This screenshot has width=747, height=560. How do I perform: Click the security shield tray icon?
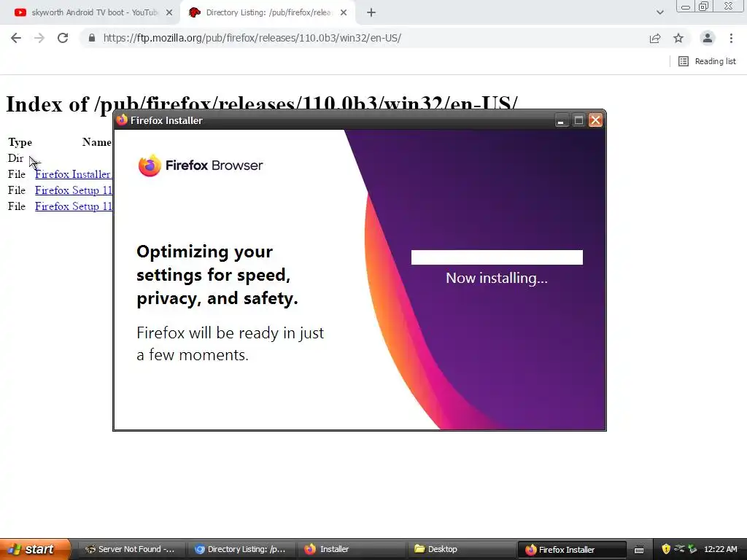pyautogui.click(x=666, y=549)
